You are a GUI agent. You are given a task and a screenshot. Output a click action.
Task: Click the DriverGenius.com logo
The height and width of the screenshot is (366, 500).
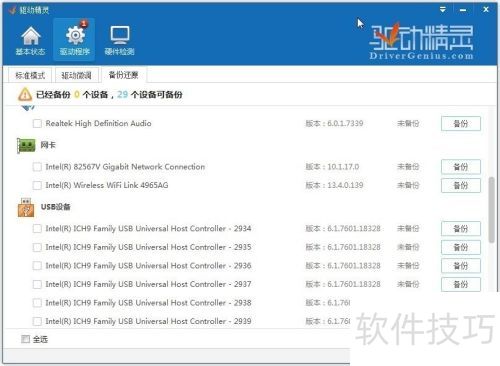tap(421, 41)
